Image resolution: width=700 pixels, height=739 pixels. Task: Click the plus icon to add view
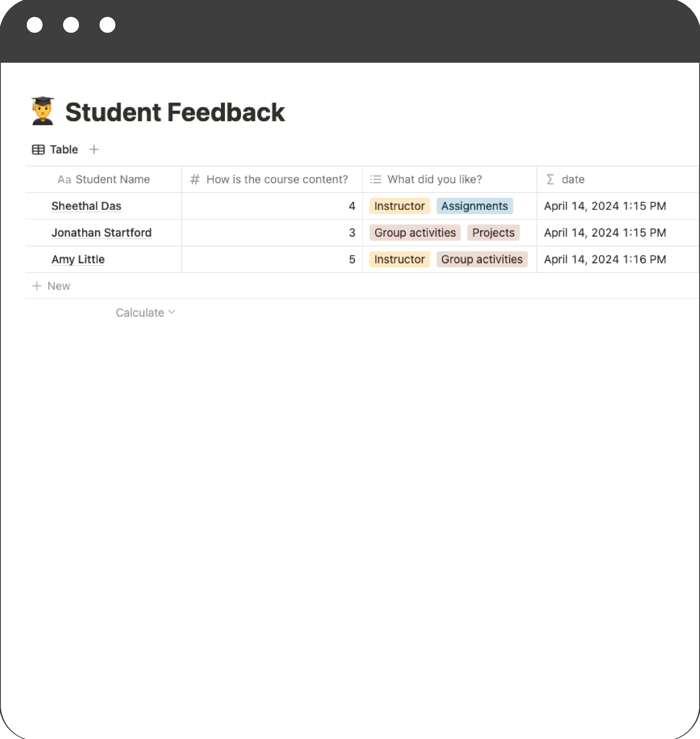[x=94, y=150]
